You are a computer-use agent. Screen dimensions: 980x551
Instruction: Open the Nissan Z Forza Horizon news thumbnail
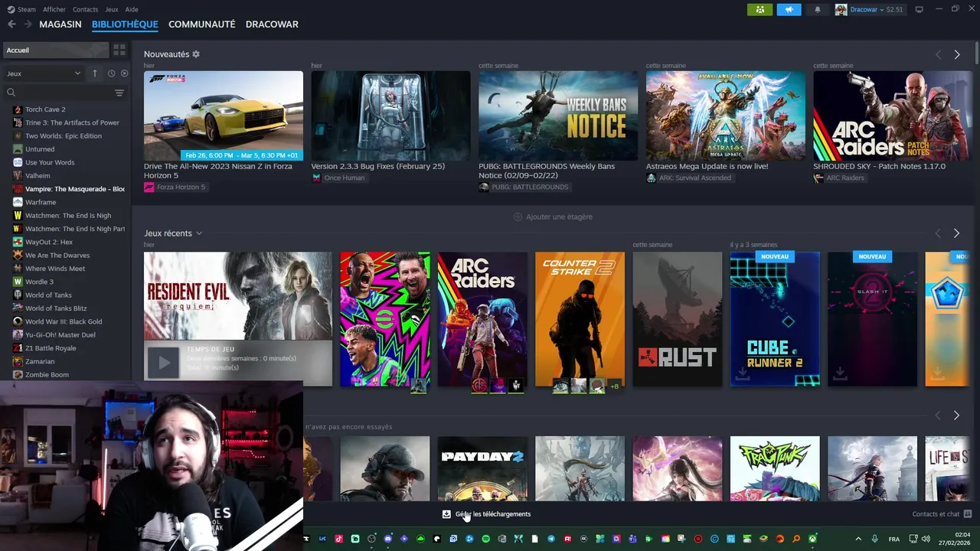(224, 116)
